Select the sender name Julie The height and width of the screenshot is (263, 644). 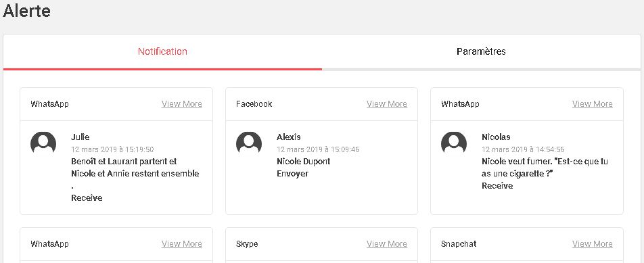pyautogui.click(x=80, y=137)
